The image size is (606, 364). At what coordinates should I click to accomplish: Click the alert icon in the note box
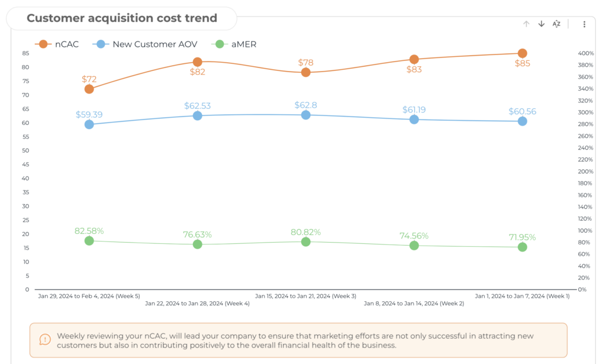[x=45, y=340]
